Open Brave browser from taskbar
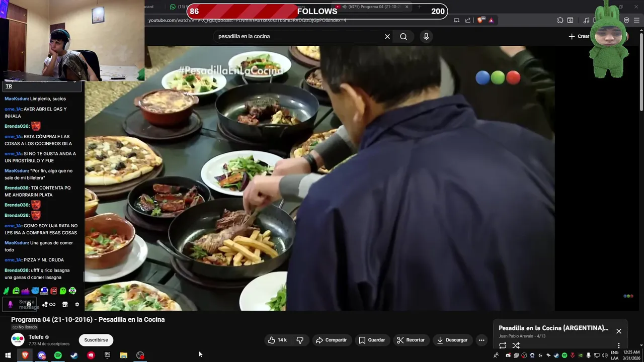 click(25, 355)
